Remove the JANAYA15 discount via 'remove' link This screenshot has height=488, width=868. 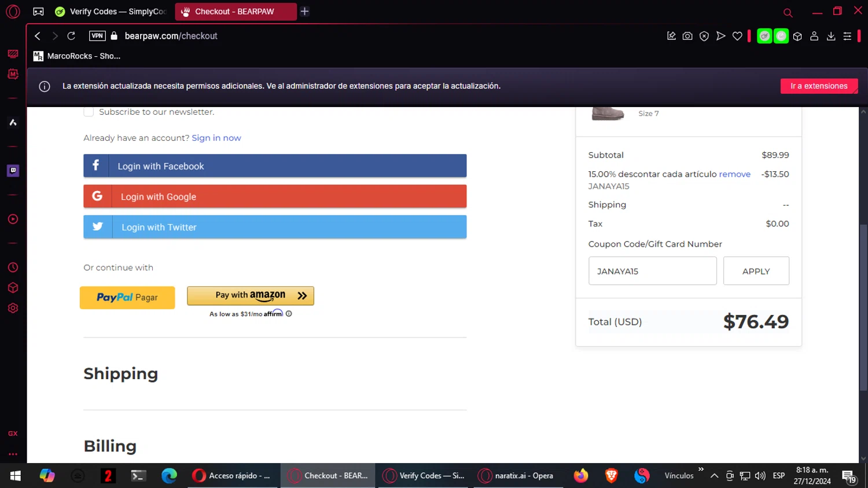click(734, 174)
